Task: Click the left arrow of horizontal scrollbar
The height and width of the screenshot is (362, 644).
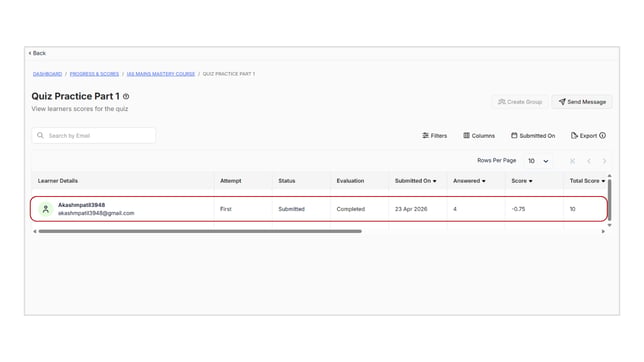Action: [35, 231]
